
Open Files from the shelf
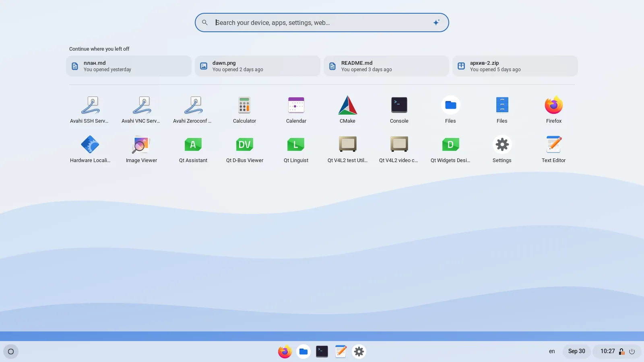tap(303, 352)
